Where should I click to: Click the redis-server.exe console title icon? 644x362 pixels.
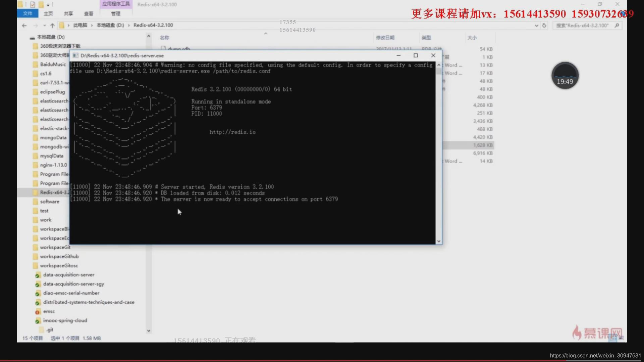75,56
